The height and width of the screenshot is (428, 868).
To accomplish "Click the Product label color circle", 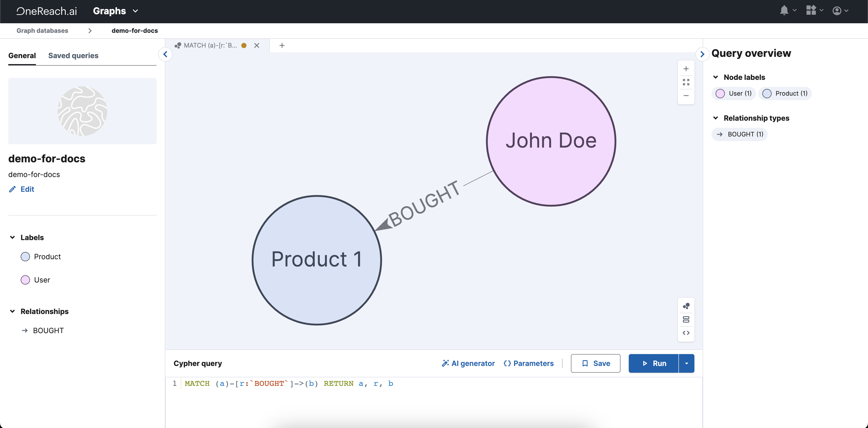I will pos(25,257).
